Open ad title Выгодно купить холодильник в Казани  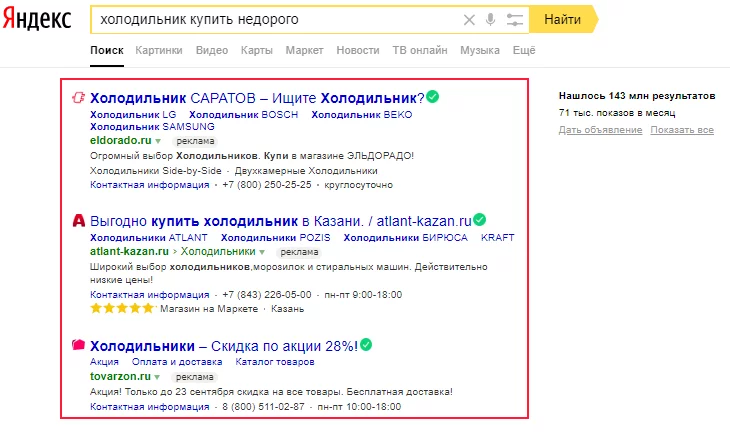pos(281,221)
